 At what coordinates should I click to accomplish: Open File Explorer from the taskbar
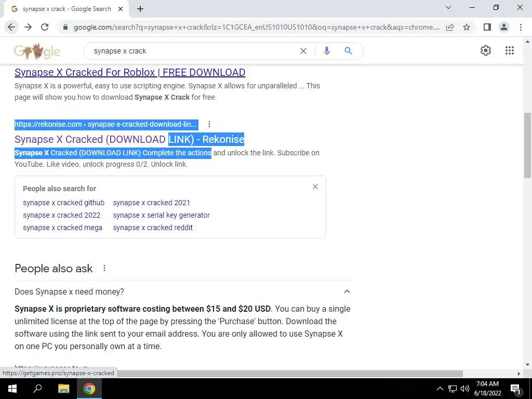coord(63,389)
